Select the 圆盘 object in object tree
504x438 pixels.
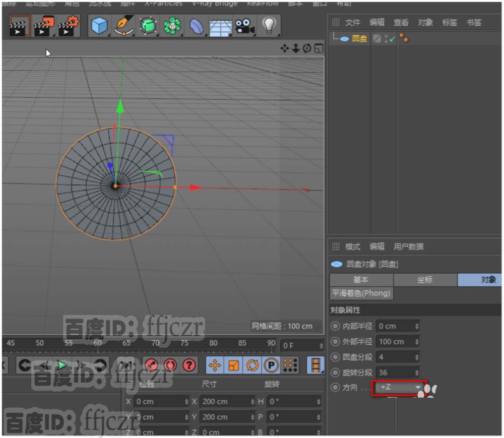(x=359, y=39)
